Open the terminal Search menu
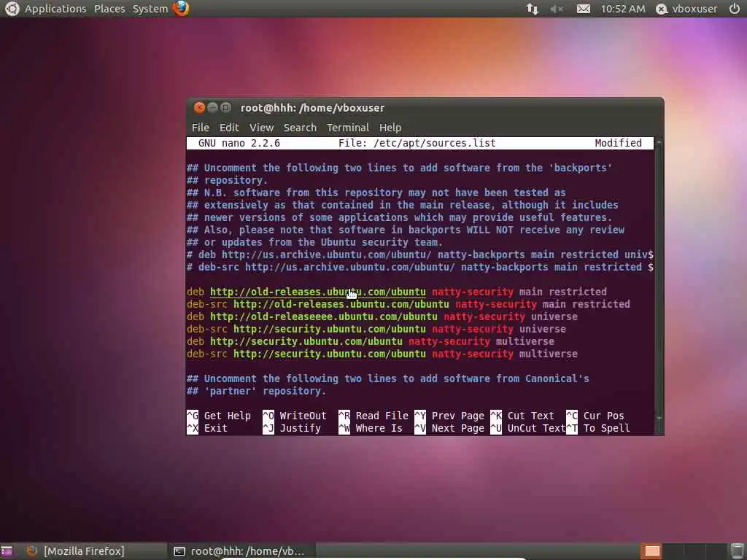Image resolution: width=747 pixels, height=560 pixels. 300,128
